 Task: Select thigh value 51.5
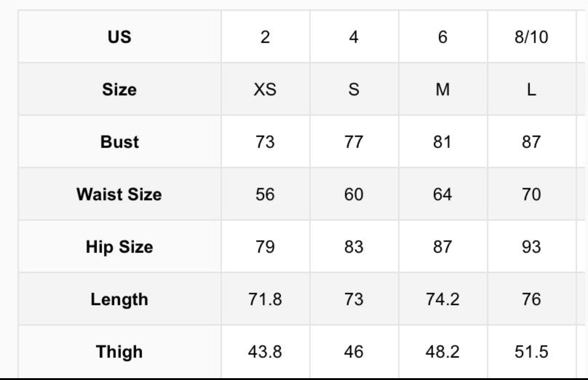point(531,352)
